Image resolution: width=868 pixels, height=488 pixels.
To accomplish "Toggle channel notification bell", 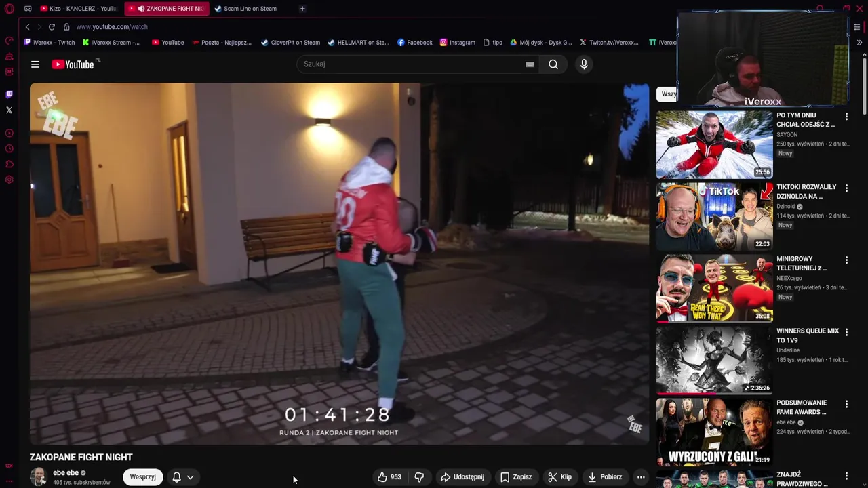I will [176, 477].
